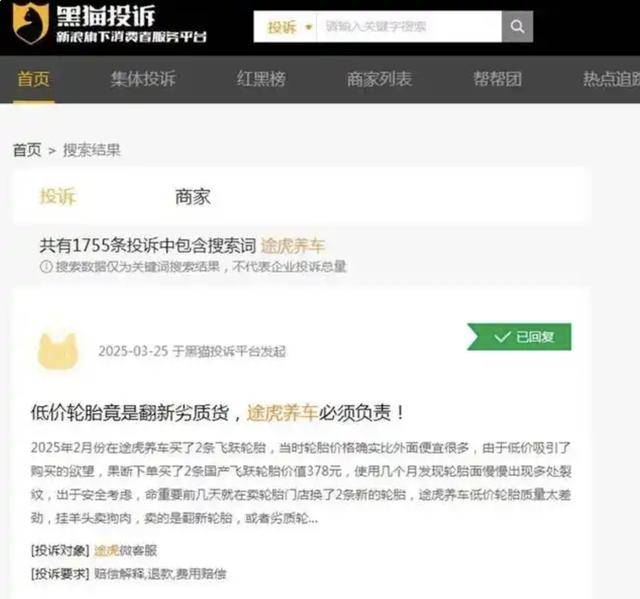Viewport: 640px width, 599px height.
Task: Click the complaint description paragraph text
Action: click(301, 483)
